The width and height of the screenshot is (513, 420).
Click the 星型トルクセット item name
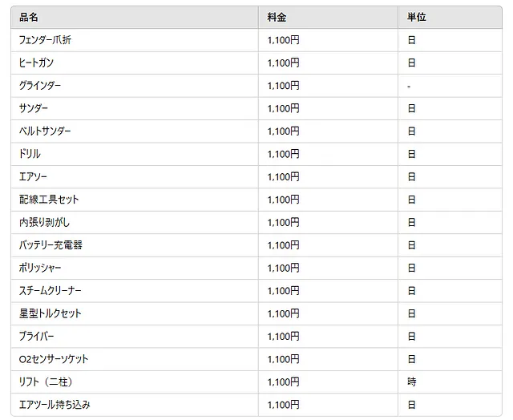point(50,313)
